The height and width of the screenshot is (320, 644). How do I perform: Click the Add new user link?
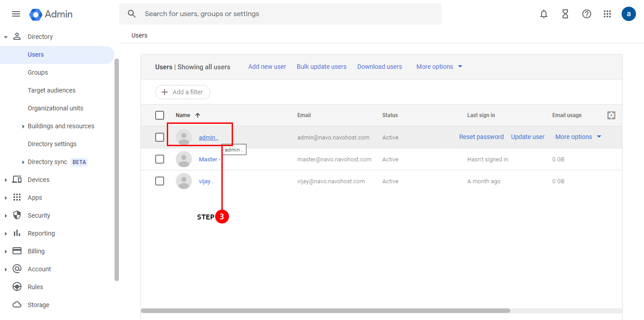coord(267,67)
